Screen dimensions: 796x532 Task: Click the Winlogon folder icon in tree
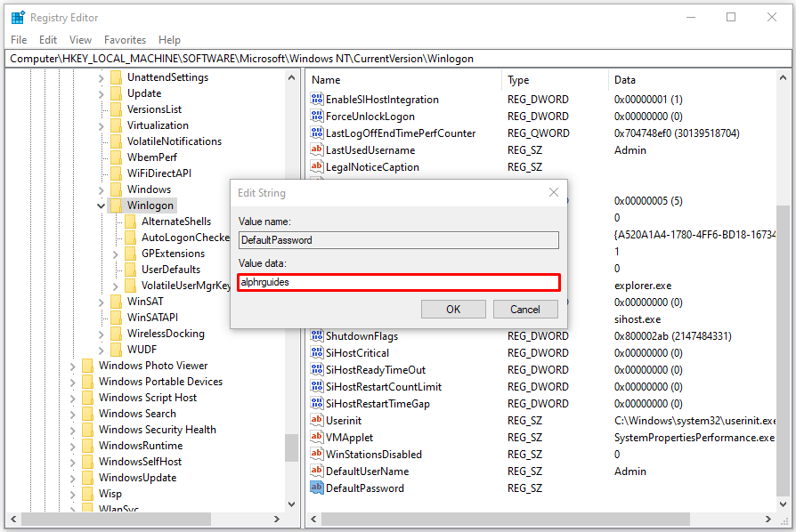(x=117, y=206)
